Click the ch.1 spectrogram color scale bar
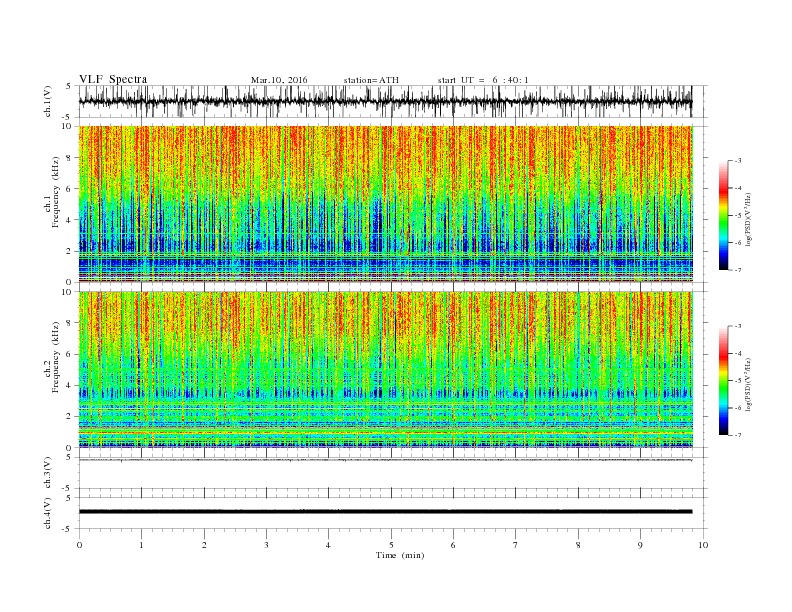The height and width of the screenshot is (612, 792). point(723,215)
